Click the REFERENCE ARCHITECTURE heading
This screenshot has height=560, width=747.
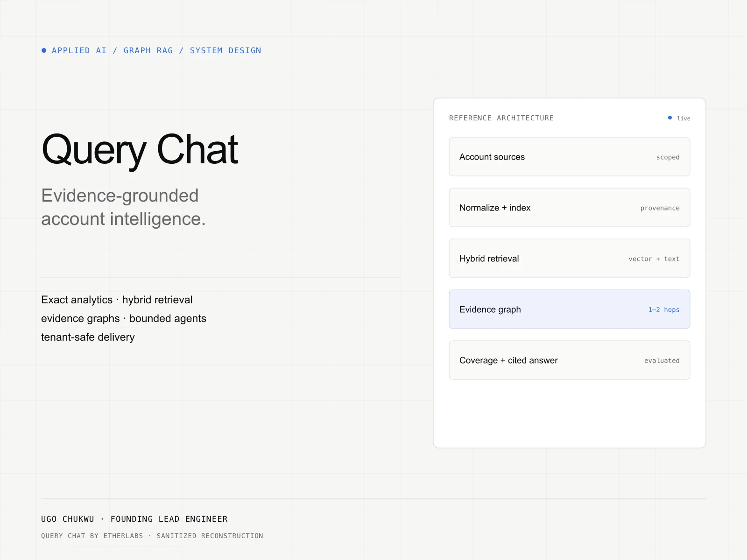(x=501, y=118)
